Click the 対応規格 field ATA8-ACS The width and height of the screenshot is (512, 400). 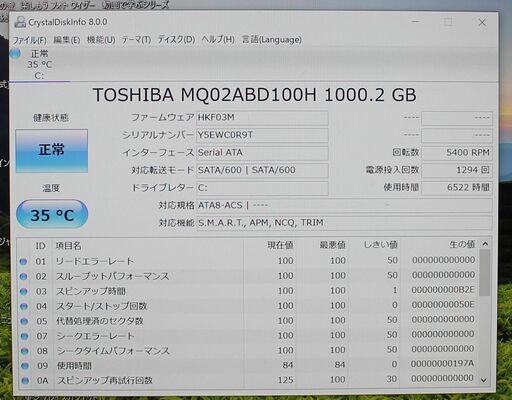(344, 205)
